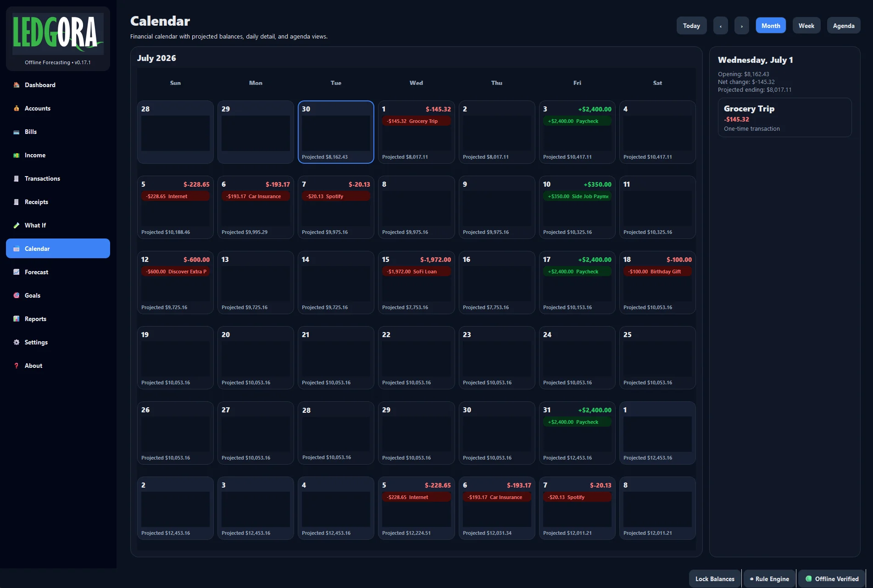Select the July 5 Internet bill event
This screenshot has height=588, width=873.
tap(175, 196)
